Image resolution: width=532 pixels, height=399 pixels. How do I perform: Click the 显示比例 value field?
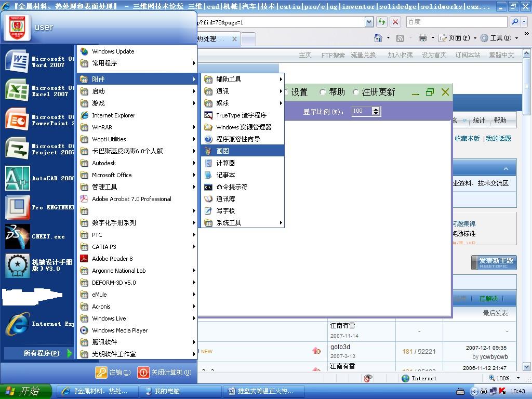(362, 111)
